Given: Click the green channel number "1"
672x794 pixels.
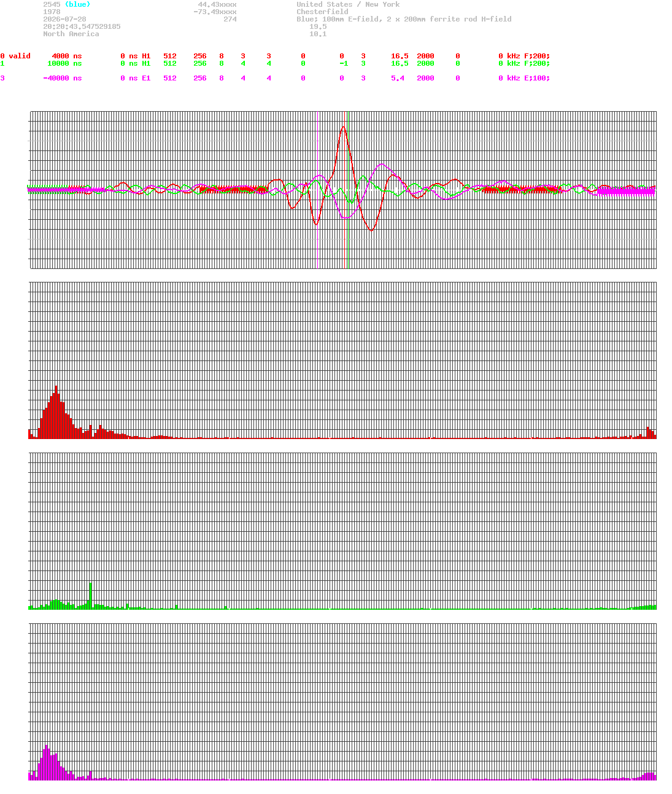Looking at the screenshot, I should pyautogui.click(x=2, y=63).
